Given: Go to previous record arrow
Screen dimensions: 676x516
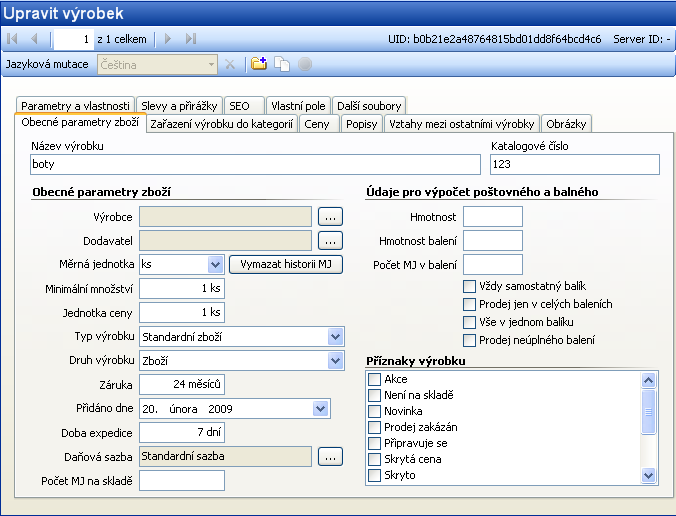Looking at the screenshot, I should [34, 39].
